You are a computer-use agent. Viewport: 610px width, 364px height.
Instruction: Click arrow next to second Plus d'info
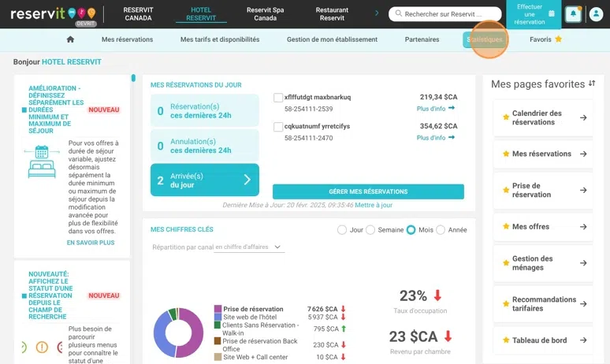452,137
